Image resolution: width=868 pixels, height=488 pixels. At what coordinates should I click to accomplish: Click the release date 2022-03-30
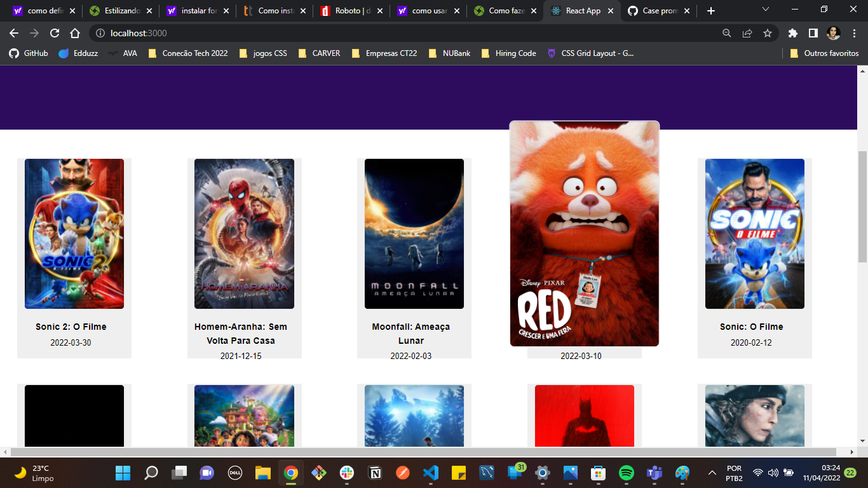coord(71,342)
